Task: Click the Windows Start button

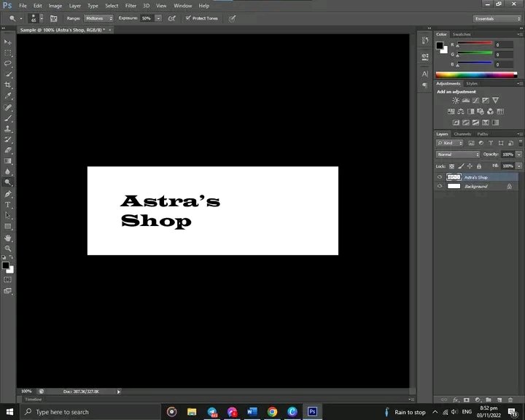Action: [x=9, y=412]
